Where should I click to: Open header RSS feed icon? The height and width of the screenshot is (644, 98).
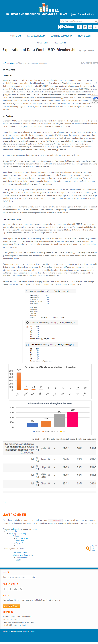96,27
